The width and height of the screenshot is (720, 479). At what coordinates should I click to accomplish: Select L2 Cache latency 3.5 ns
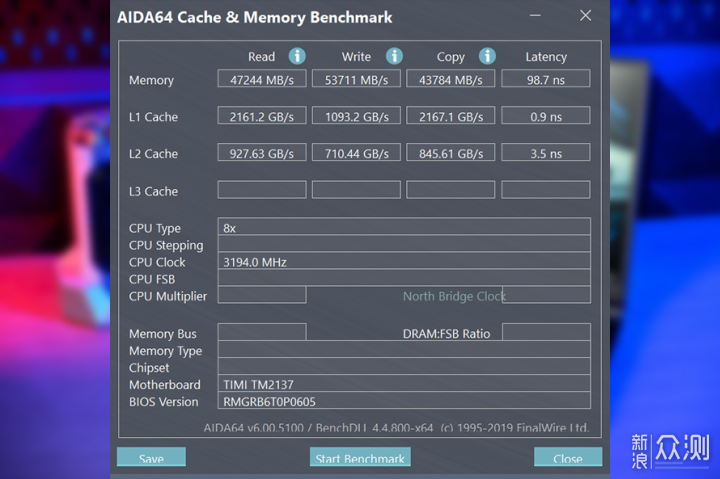(546, 152)
